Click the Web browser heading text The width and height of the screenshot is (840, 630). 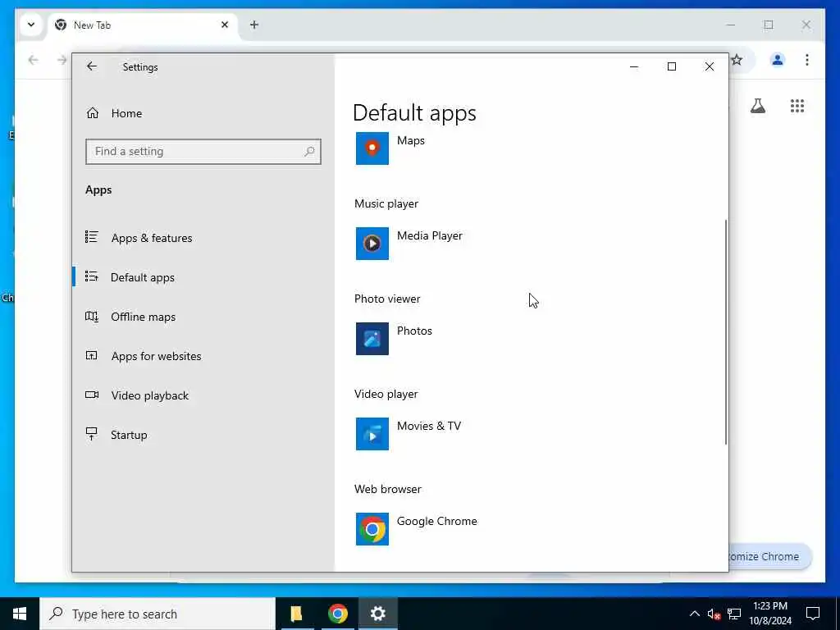coord(388,489)
